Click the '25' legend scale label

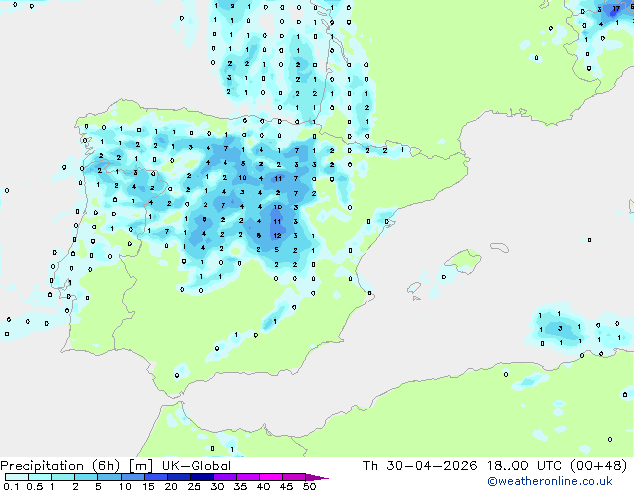tap(194, 486)
